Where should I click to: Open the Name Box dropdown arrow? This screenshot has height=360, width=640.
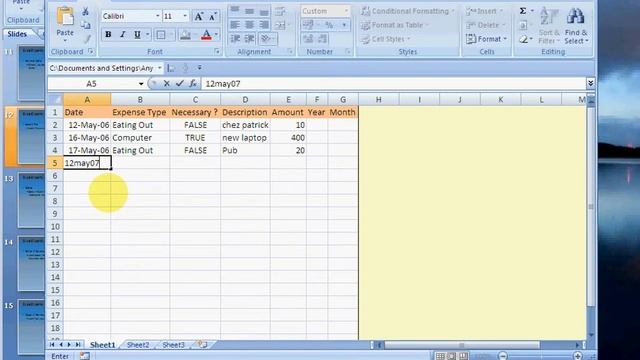point(141,84)
